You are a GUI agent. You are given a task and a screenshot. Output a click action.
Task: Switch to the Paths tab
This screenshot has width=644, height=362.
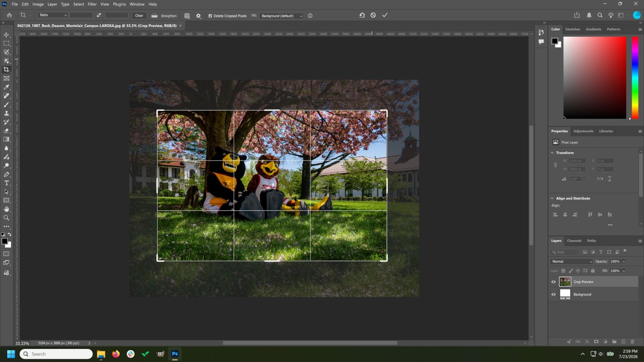tap(591, 241)
